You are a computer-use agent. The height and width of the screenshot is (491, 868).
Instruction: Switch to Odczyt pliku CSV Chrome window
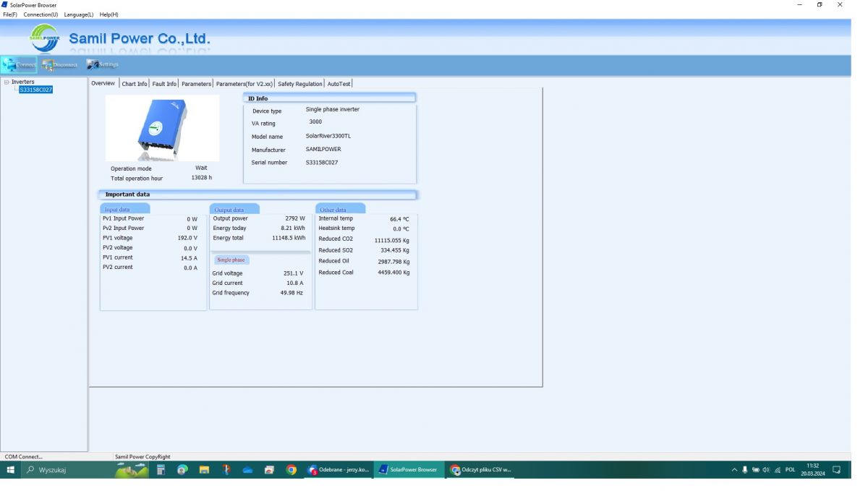point(481,470)
